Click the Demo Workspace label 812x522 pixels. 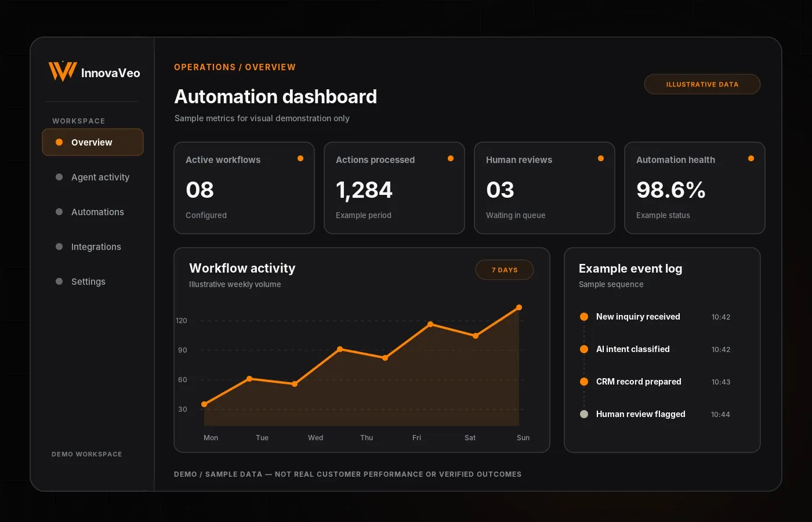coord(87,454)
